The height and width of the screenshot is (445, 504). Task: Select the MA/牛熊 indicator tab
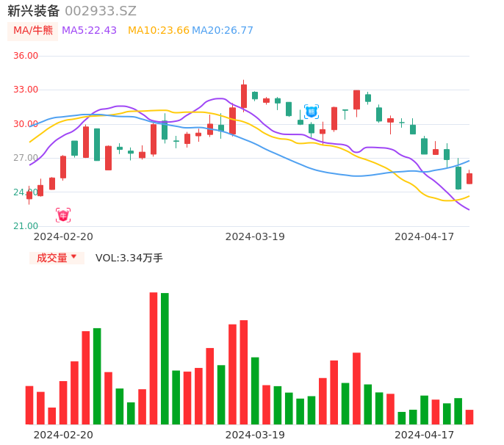click(x=32, y=31)
